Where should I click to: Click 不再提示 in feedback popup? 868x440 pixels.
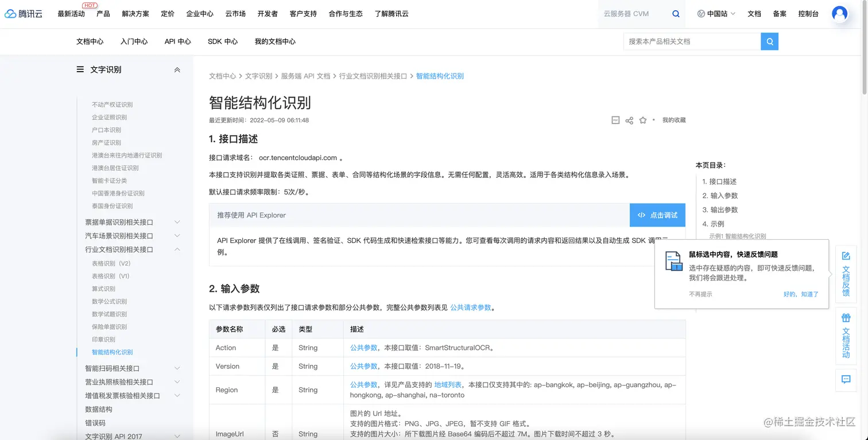tap(700, 294)
